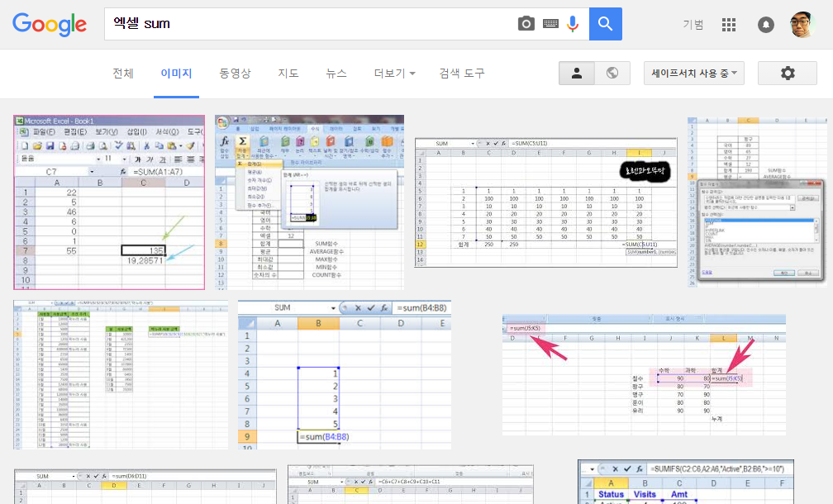The height and width of the screenshot is (504, 833).
Task: Select the 이미지 tab
Action: pos(176,74)
